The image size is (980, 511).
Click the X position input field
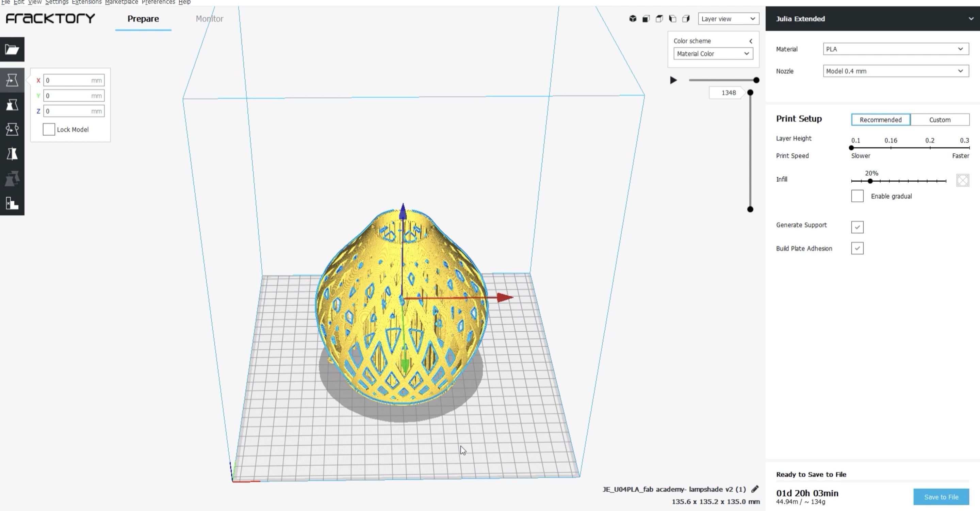pos(74,80)
